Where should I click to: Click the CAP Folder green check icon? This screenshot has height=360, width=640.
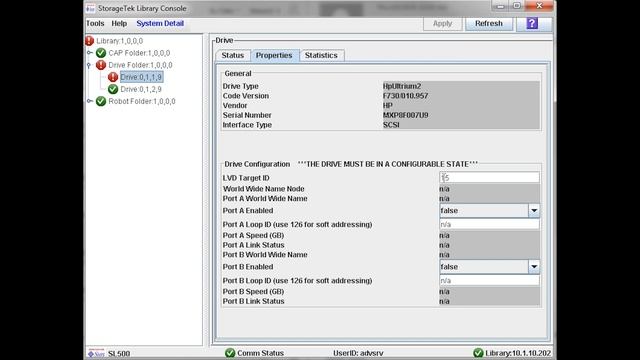(101, 53)
